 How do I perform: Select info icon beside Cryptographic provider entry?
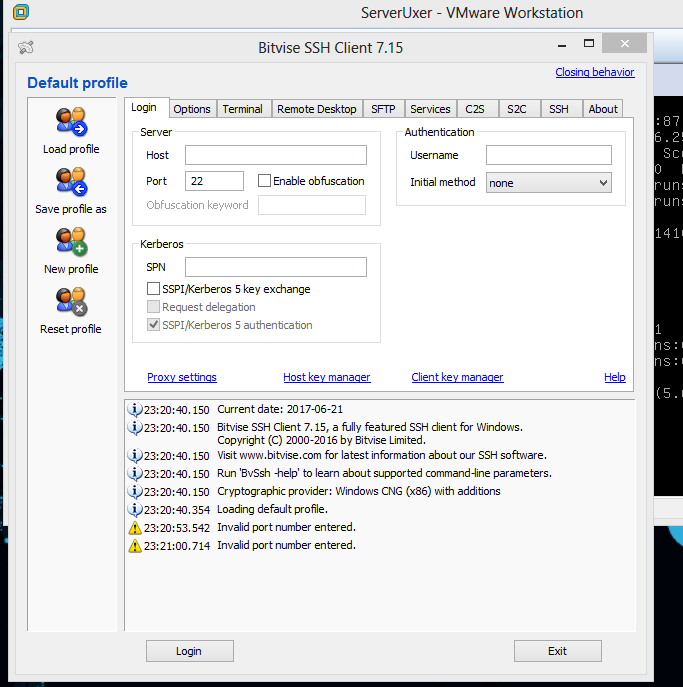135,491
